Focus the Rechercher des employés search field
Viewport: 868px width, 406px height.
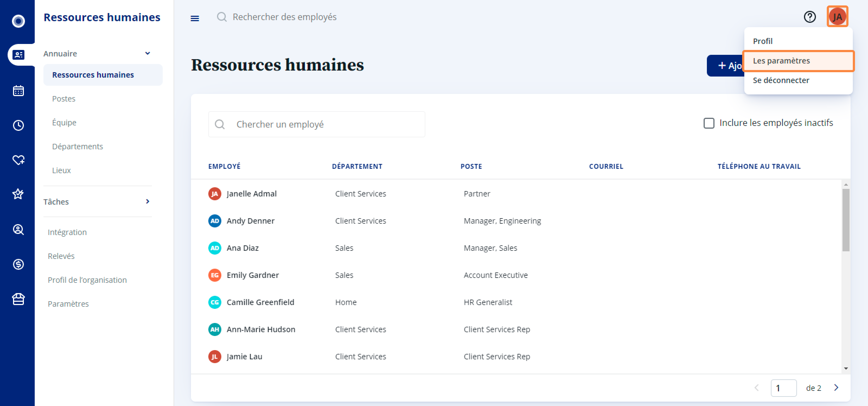[284, 17]
